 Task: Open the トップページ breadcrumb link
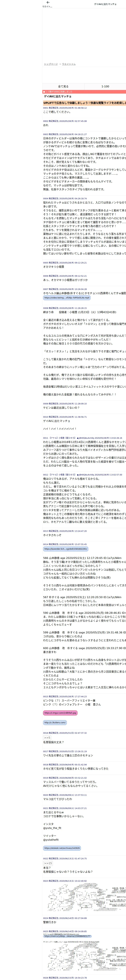(51, 64)
